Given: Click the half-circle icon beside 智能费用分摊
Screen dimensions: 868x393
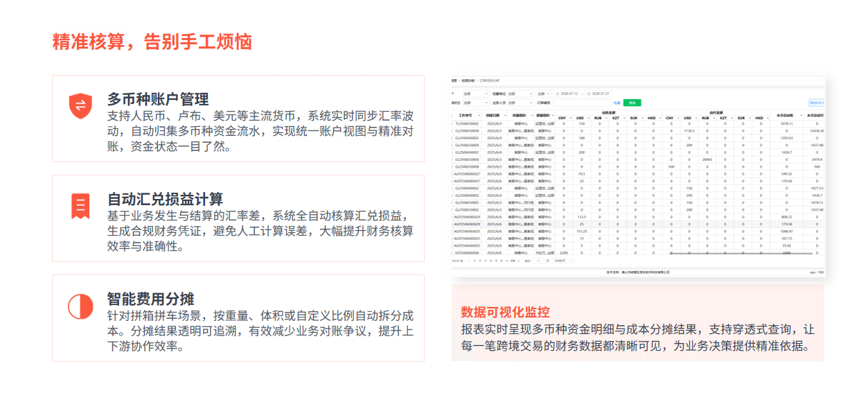Looking at the screenshot, I should (x=80, y=306).
